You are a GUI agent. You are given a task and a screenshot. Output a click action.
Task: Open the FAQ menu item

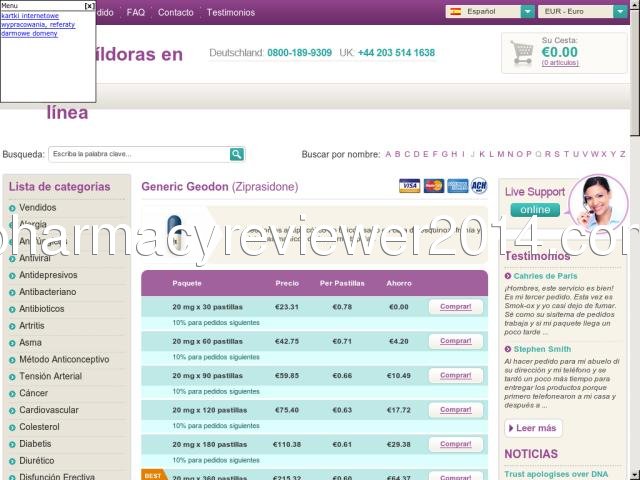click(x=136, y=12)
